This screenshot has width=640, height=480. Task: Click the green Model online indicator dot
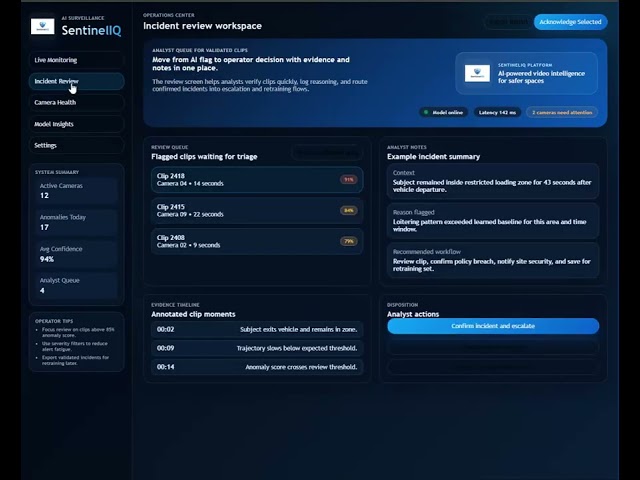426,112
